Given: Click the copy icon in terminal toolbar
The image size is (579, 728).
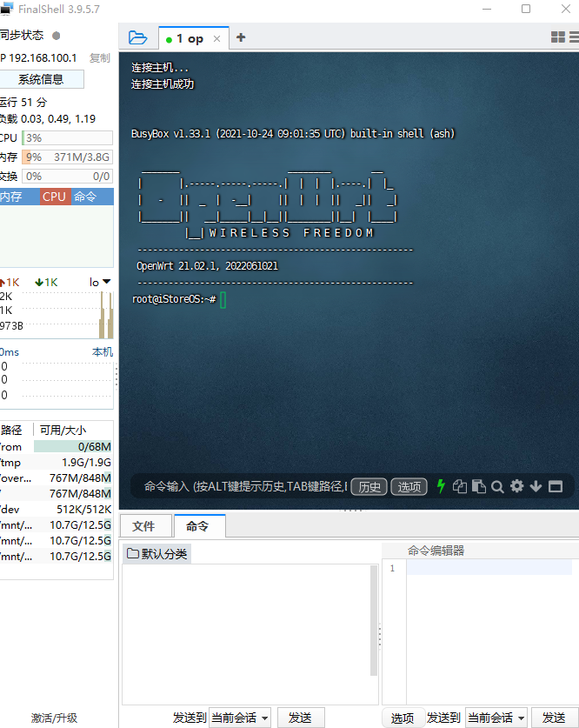Looking at the screenshot, I should coord(459,486).
